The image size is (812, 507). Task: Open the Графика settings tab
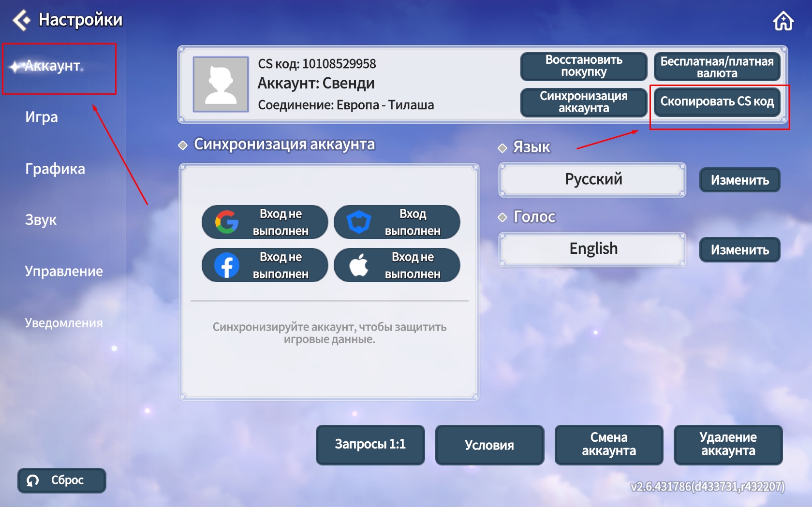55,169
